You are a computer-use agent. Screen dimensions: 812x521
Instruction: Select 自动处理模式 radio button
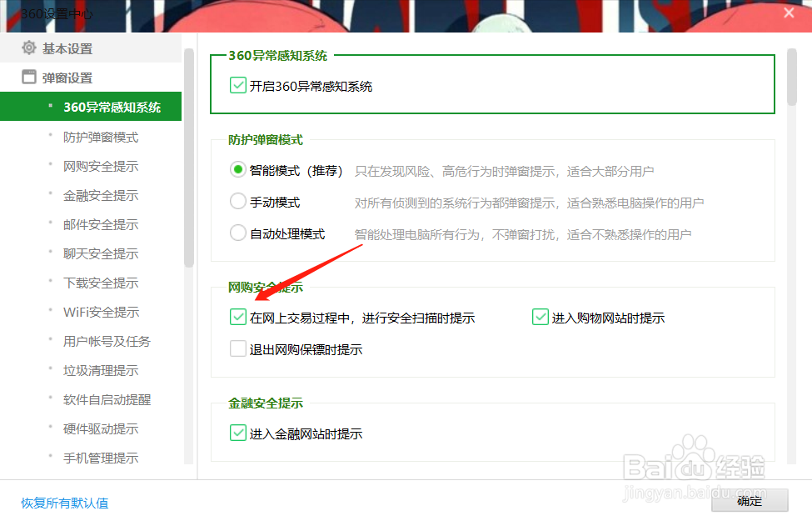point(237,233)
